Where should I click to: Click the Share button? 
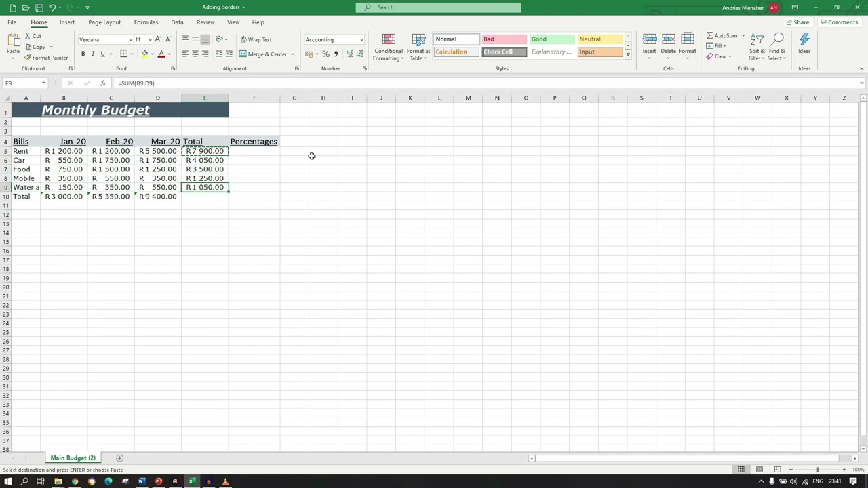[x=797, y=22]
